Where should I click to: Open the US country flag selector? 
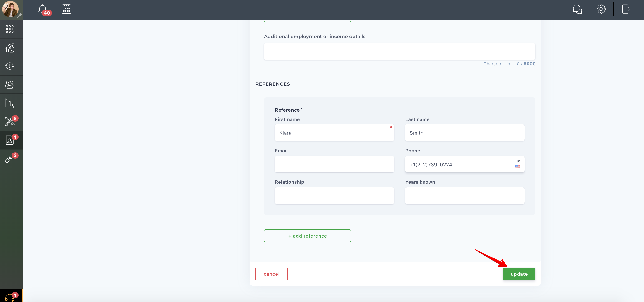[x=517, y=164]
